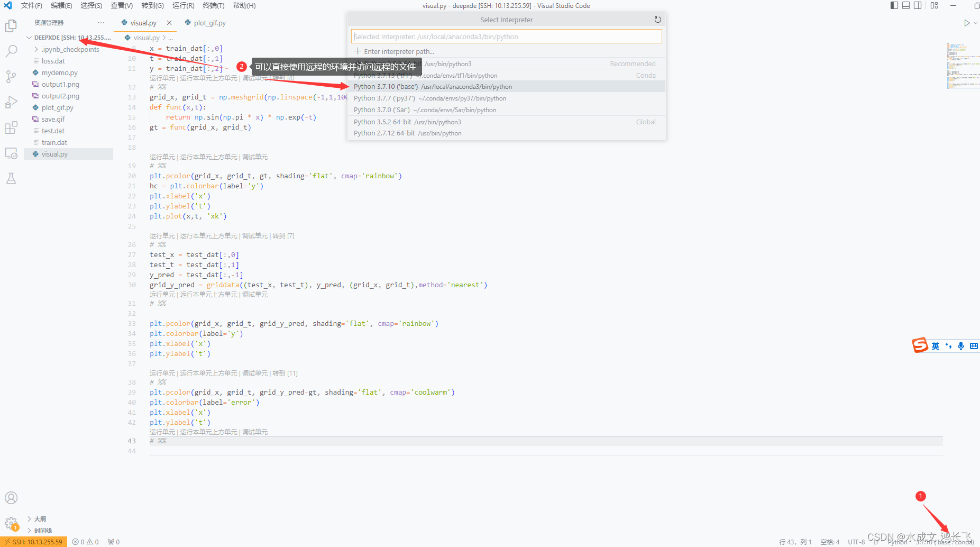Open the 运行(R) menu
Viewport: 980px width, 547px height.
click(x=183, y=5)
